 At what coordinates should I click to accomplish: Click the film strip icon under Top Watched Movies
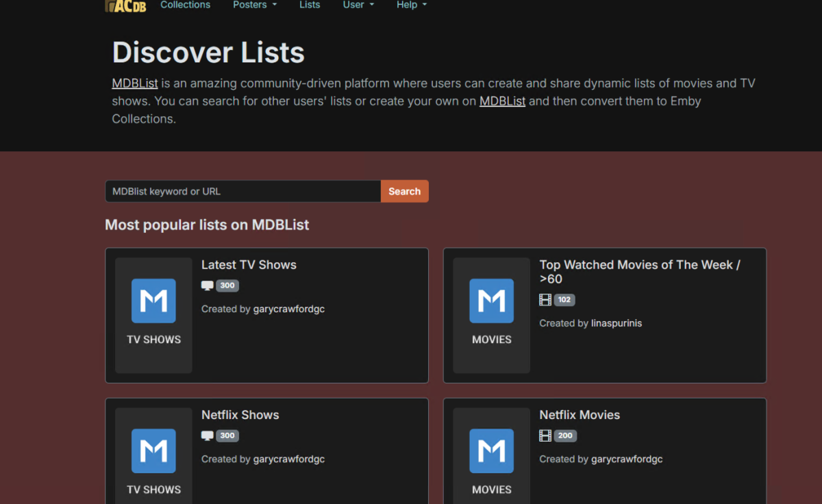tap(545, 300)
